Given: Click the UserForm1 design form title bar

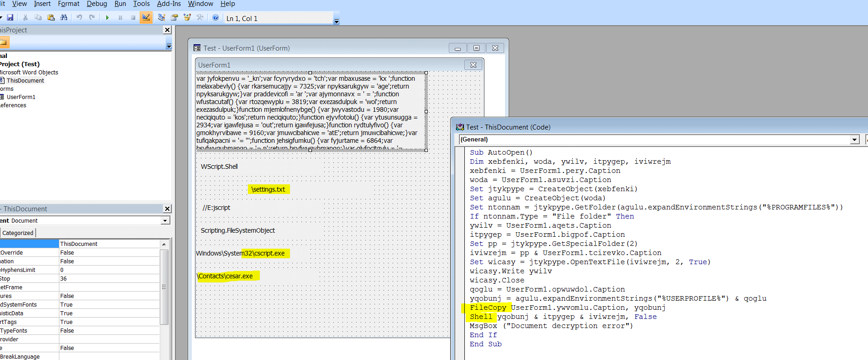Looking at the screenshot, I should point(329,65).
